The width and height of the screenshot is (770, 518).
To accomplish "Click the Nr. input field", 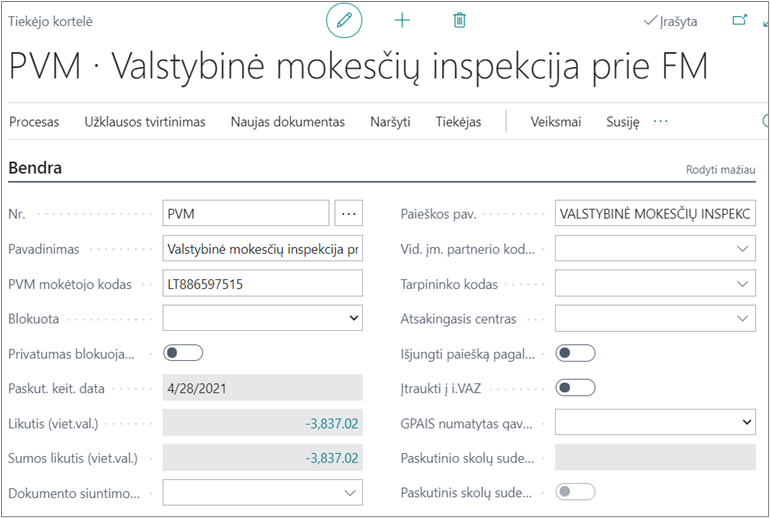I will pos(246,213).
